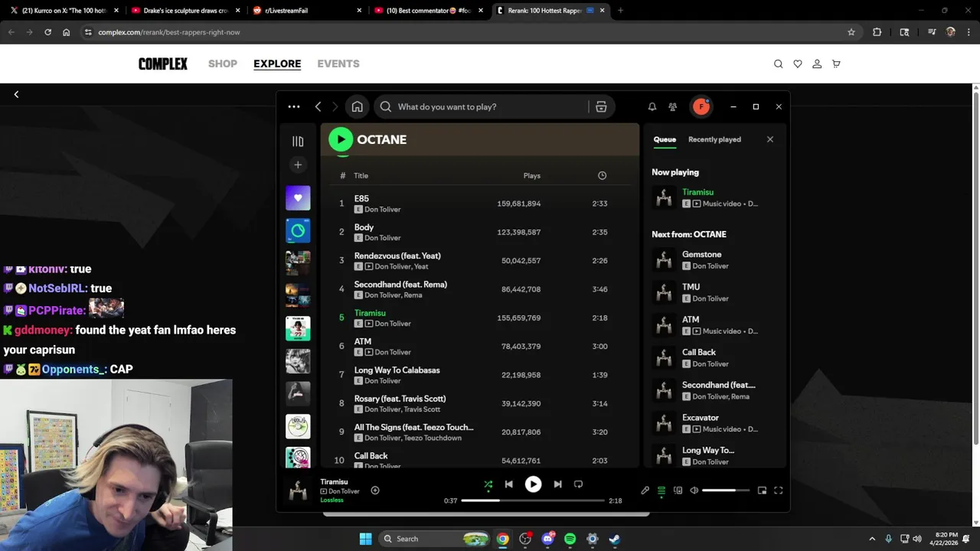
Task: Switch to Drake's ice sculpture tab
Action: [x=186, y=11]
